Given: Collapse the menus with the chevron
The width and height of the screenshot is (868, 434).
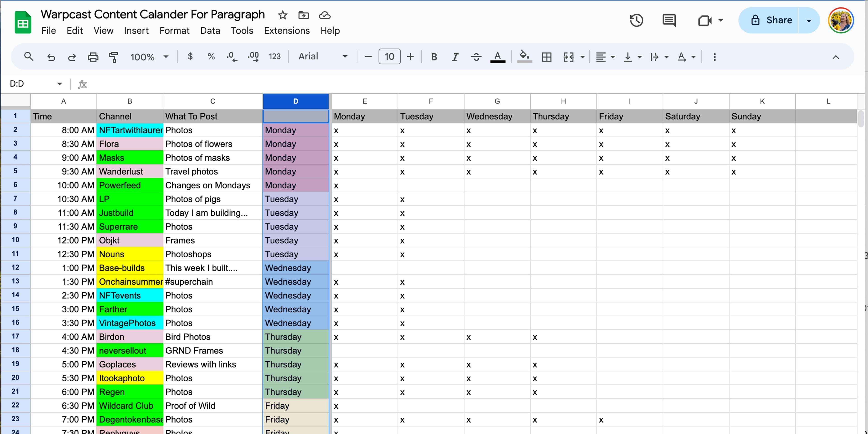Looking at the screenshot, I should pyautogui.click(x=836, y=57).
